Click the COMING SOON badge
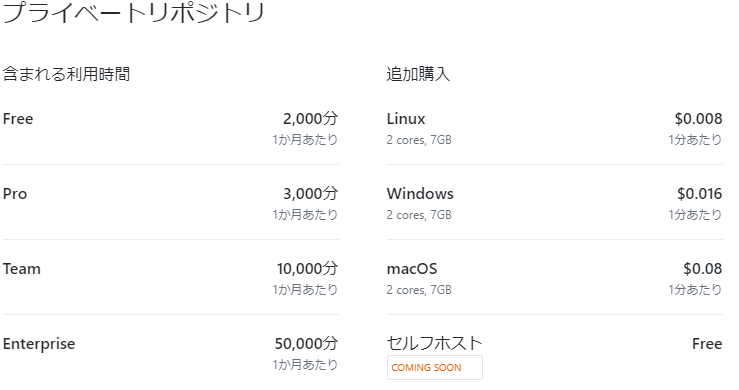 pyautogui.click(x=435, y=367)
